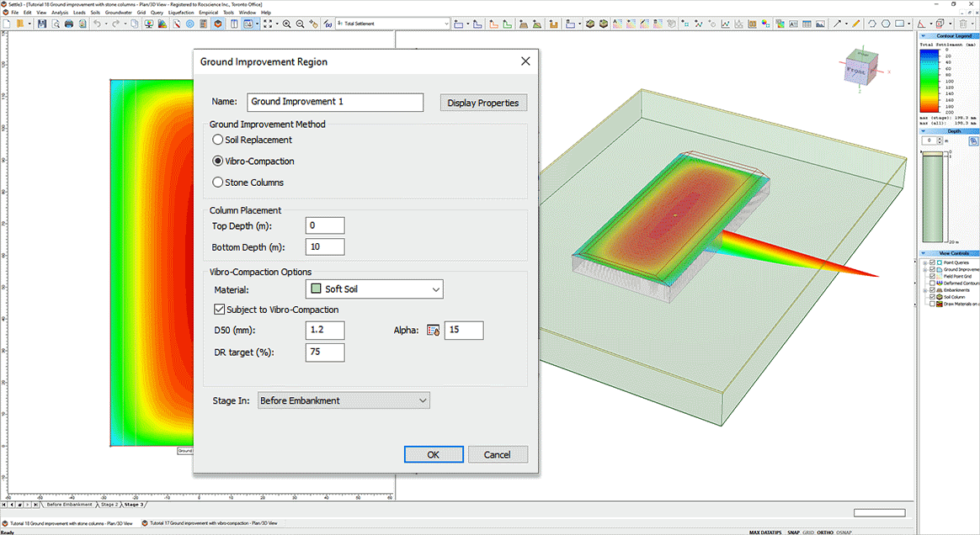The width and height of the screenshot is (980, 535).
Task: Click the excavation icon in toolbar
Action: click(x=553, y=24)
